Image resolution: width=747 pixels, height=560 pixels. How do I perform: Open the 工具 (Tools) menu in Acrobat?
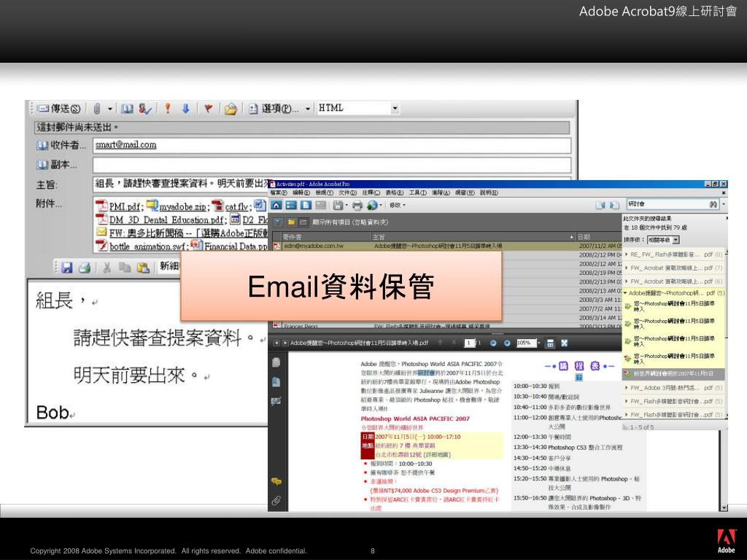[x=418, y=192]
